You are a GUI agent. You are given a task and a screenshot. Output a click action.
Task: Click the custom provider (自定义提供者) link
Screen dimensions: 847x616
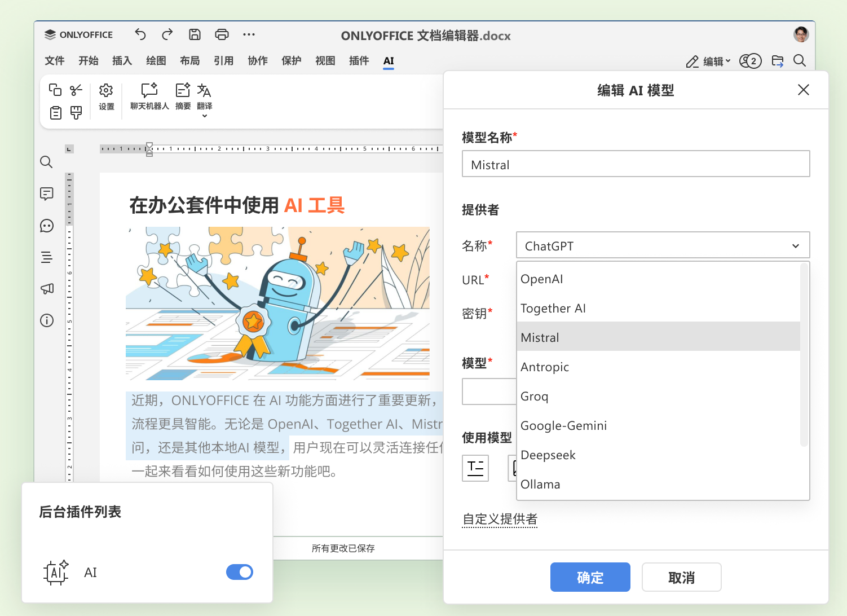[500, 519]
